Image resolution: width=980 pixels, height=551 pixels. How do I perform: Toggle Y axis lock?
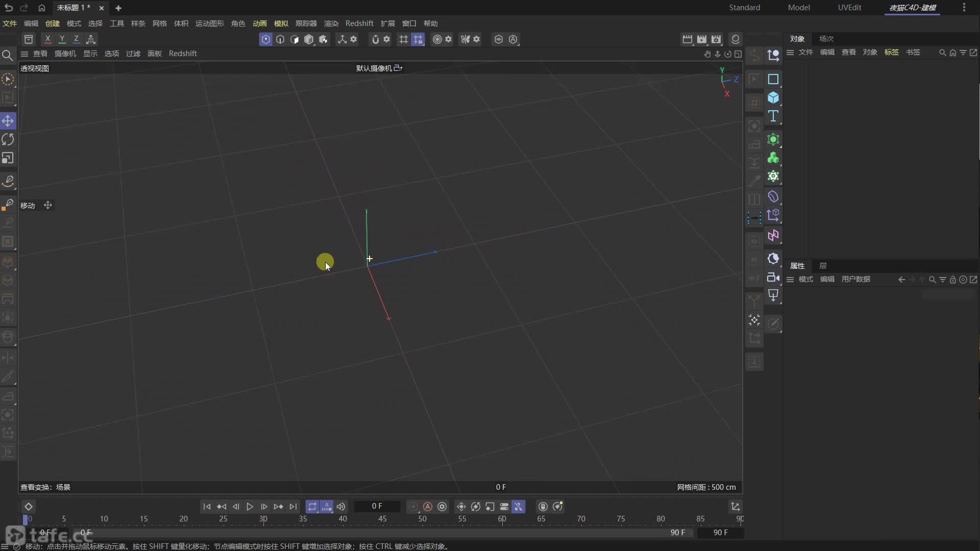tap(62, 39)
